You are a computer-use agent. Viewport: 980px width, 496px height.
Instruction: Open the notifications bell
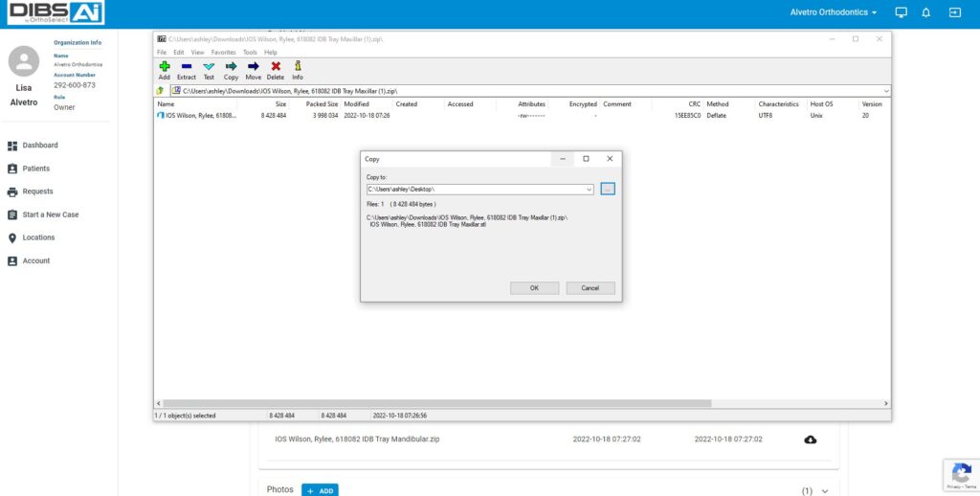[925, 12]
